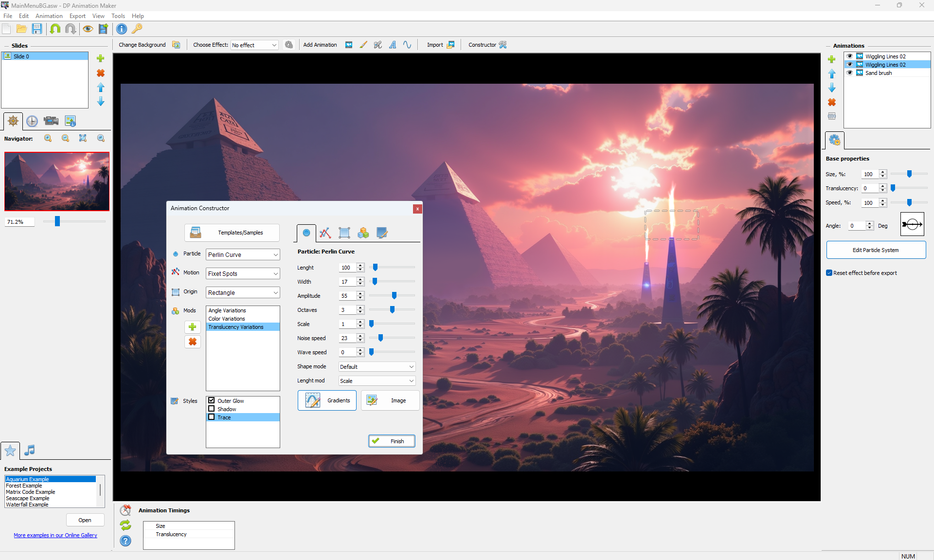Enable the Shadow style checkbox
This screenshot has height=560, width=934.
coord(212,409)
